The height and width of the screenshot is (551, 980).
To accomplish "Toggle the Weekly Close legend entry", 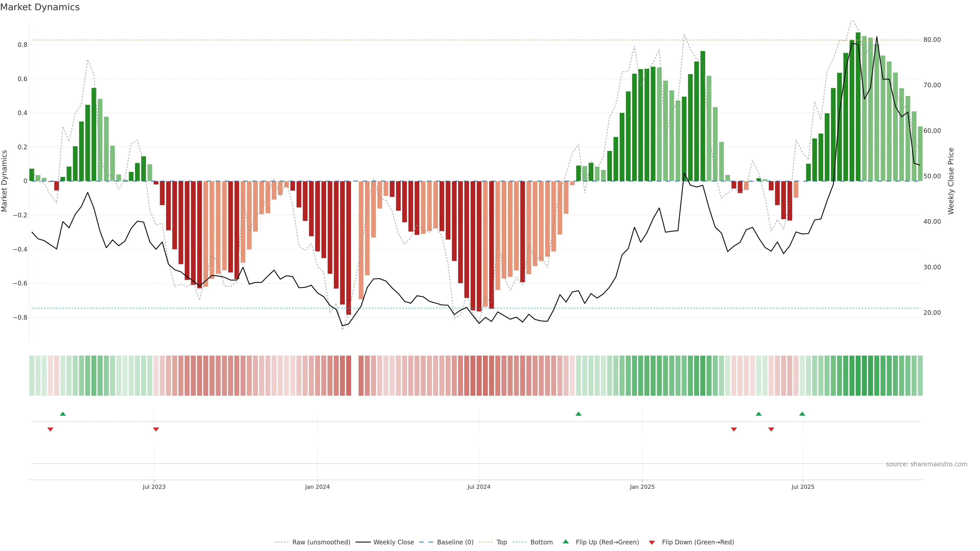I will tap(393, 542).
